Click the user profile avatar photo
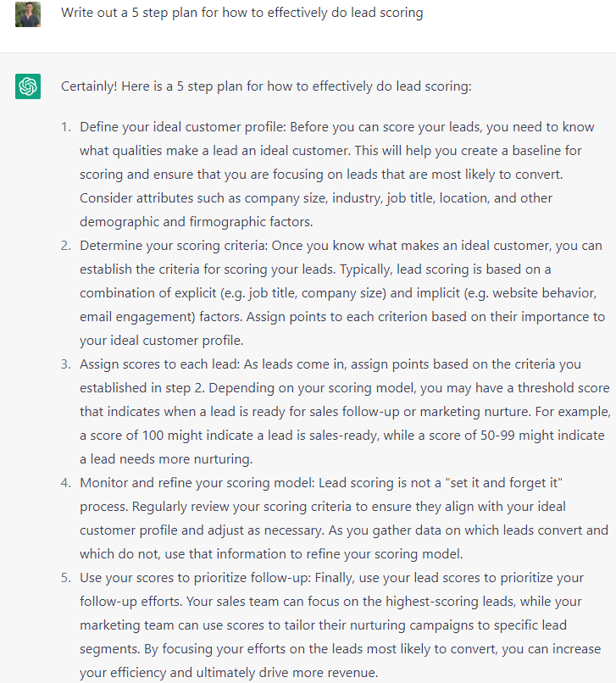This screenshot has width=616, height=683. click(28, 14)
